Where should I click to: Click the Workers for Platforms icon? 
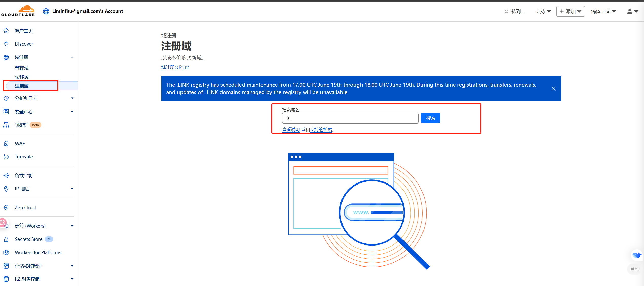point(6,253)
